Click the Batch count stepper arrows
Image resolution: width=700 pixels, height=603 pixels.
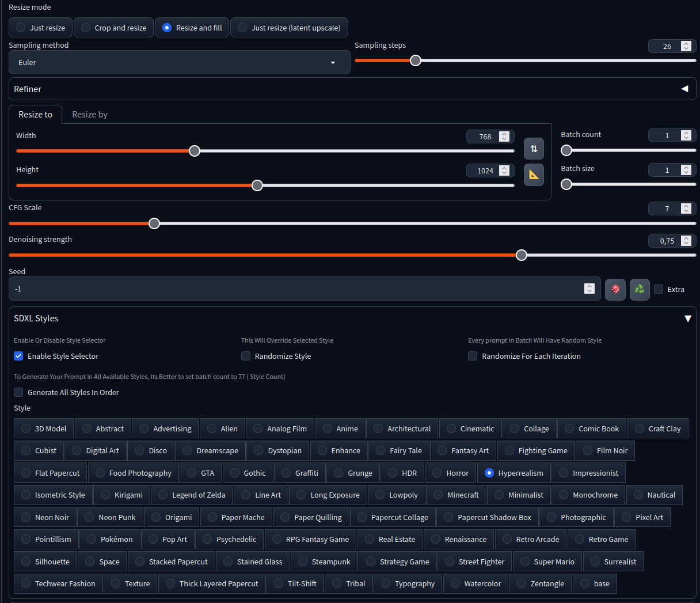tap(686, 135)
